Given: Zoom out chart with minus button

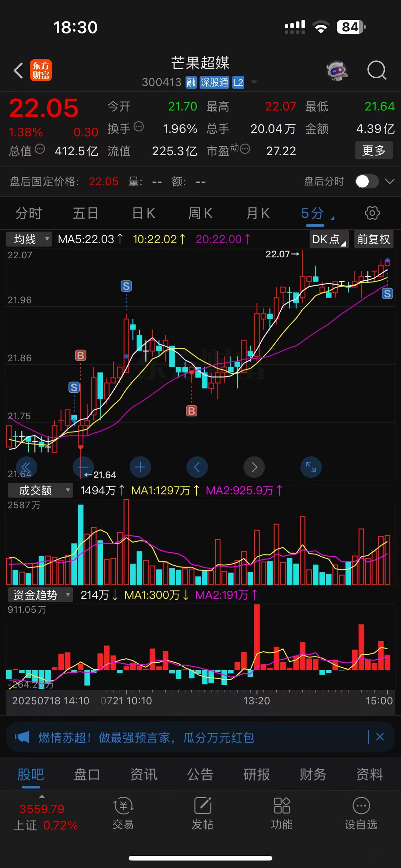Looking at the screenshot, I should (83, 467).
